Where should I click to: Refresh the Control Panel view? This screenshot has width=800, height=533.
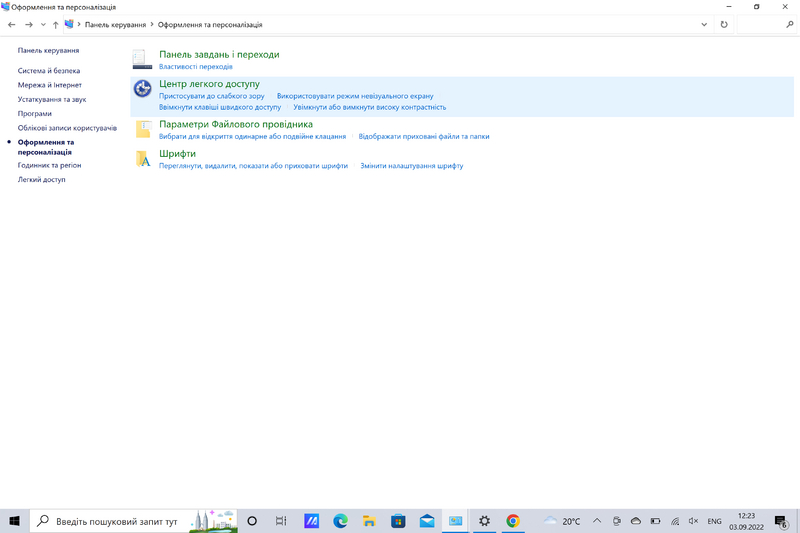pyautogui.click(x=724, y=24)
